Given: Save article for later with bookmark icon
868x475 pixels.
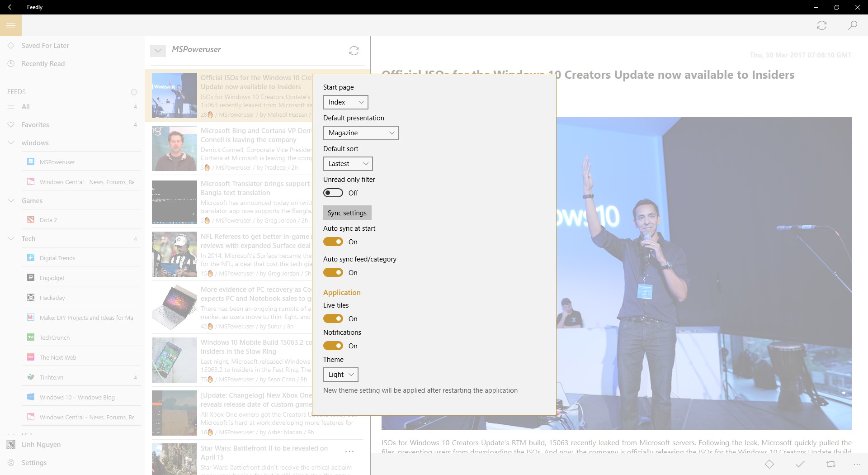Looking at the screenshot, I should (x=769, y=464).
